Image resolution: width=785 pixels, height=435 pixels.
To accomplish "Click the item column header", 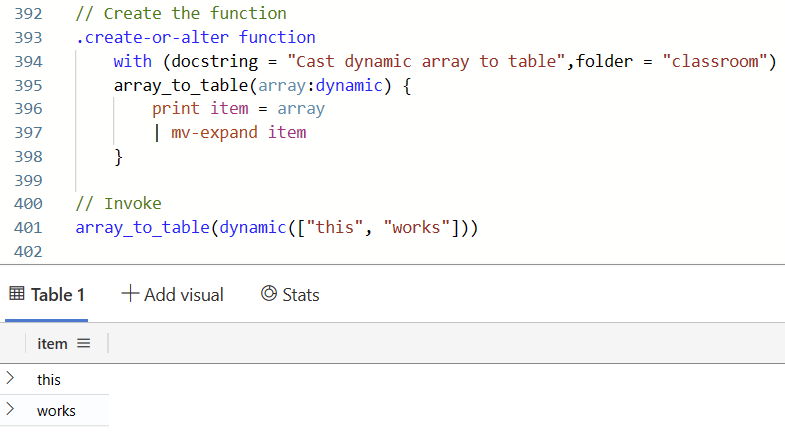I will point(52,343).
